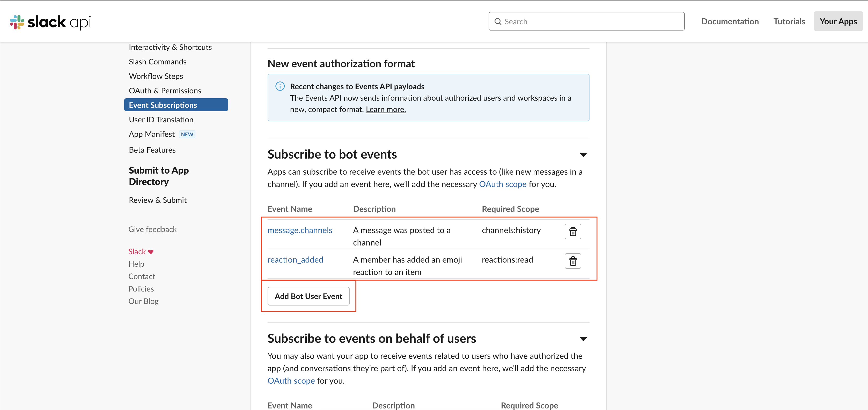Open Review & Submit page
868x410 pixels.
(x=157, y=200)
